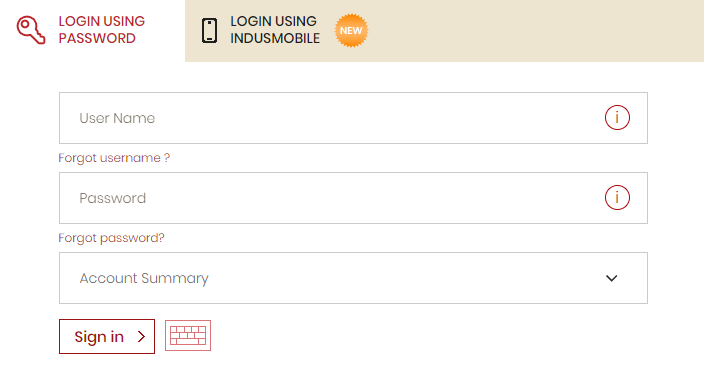Click the INDUSMOBILE word in second tab
Viewport: 704px width, 372px height.
tap(275, 39)
